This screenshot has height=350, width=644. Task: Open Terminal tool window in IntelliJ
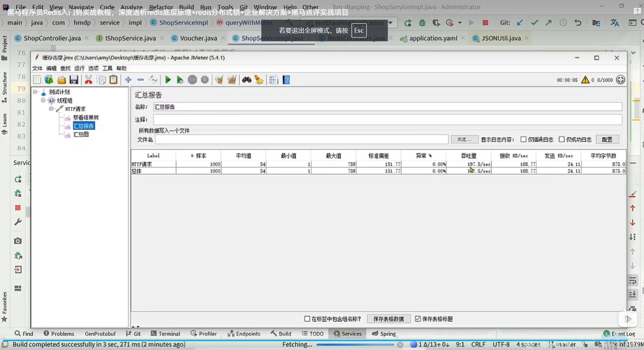[x=166, y=334]
